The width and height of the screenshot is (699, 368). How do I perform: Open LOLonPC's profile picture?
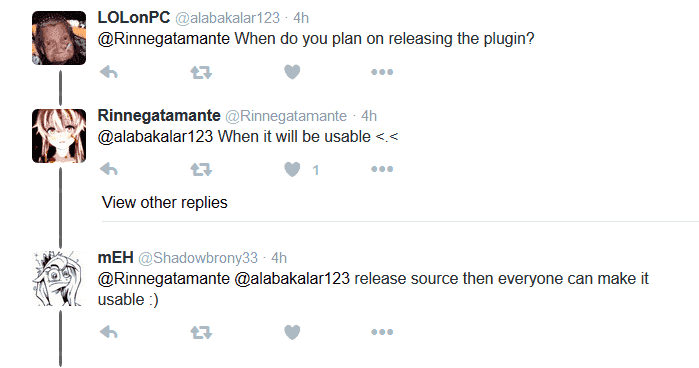coord(59,38)
